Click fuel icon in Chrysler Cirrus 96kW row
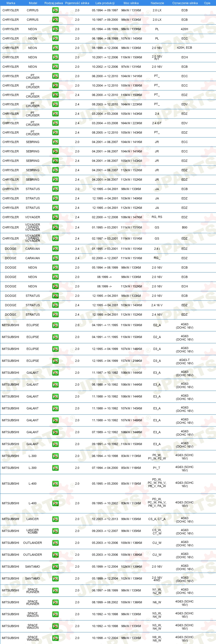The width and height of the screenshot is (216, 644). pyautogui.click(x=55, y=10)
